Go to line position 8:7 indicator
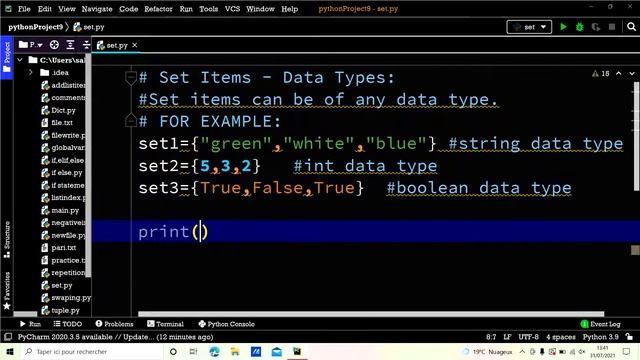The width and height of the screenshot is (640, 360). (x=491, y=337)
